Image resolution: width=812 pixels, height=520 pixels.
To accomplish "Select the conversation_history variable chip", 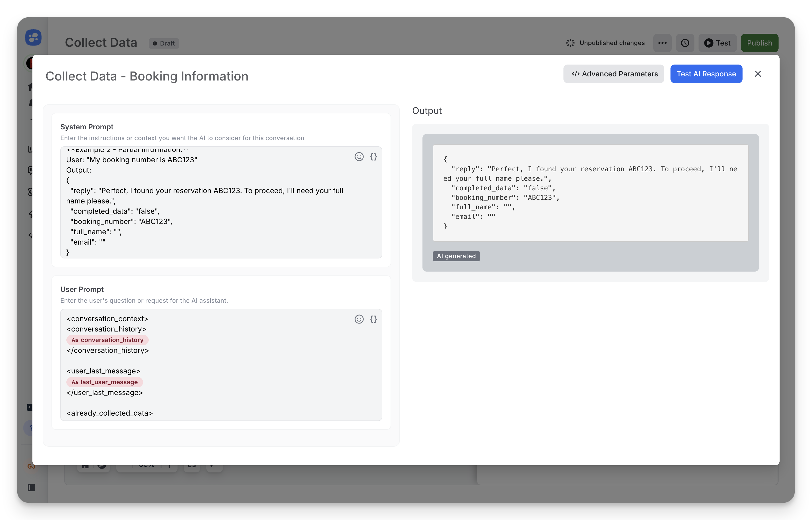I will (107, 340).
